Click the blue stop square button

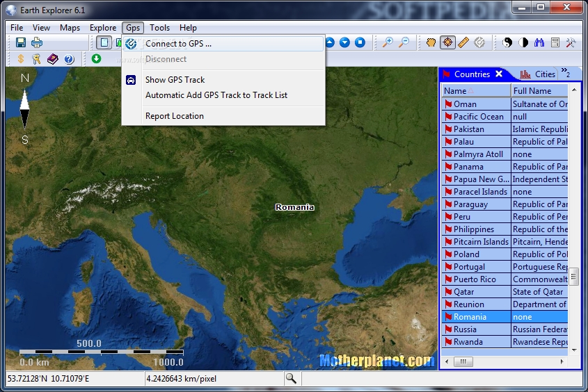click(360, 42)
